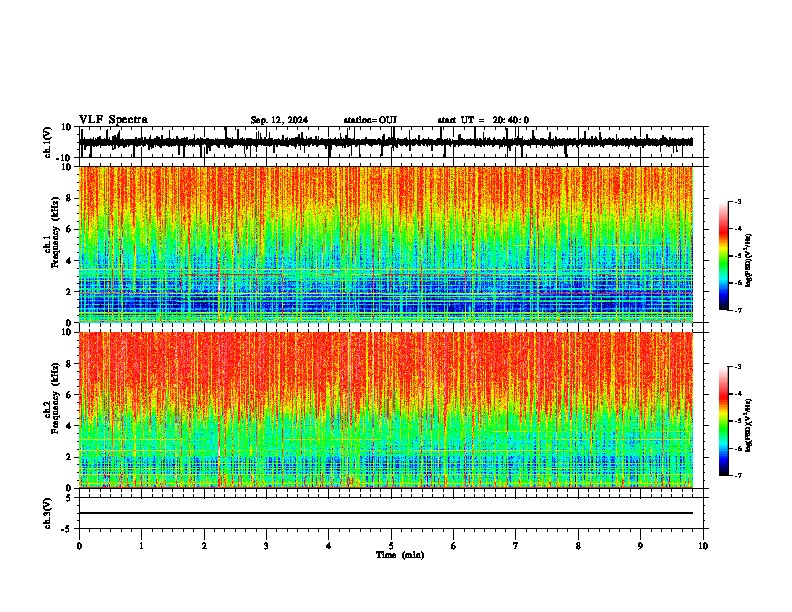Image resolution: width=792 pixels, height=612 pixels.
Task: Click the "-7" tick on ch.2 color bar
Action: pos(737,475)
